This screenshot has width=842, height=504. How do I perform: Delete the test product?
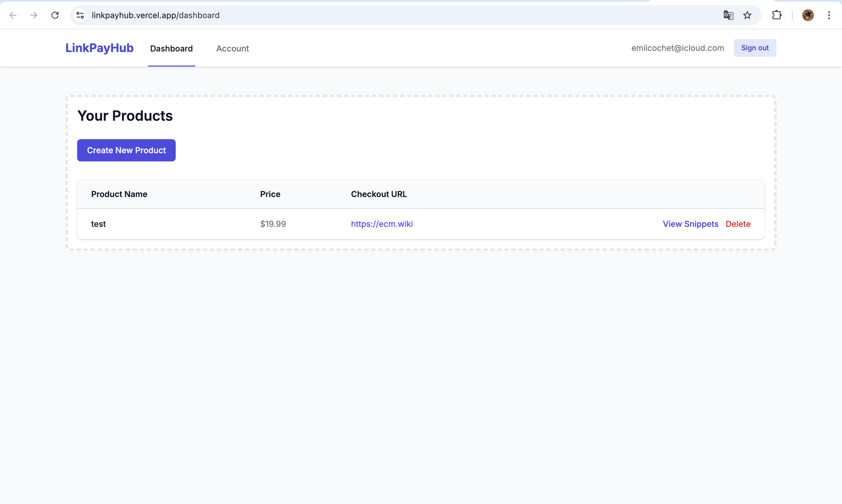738,224
